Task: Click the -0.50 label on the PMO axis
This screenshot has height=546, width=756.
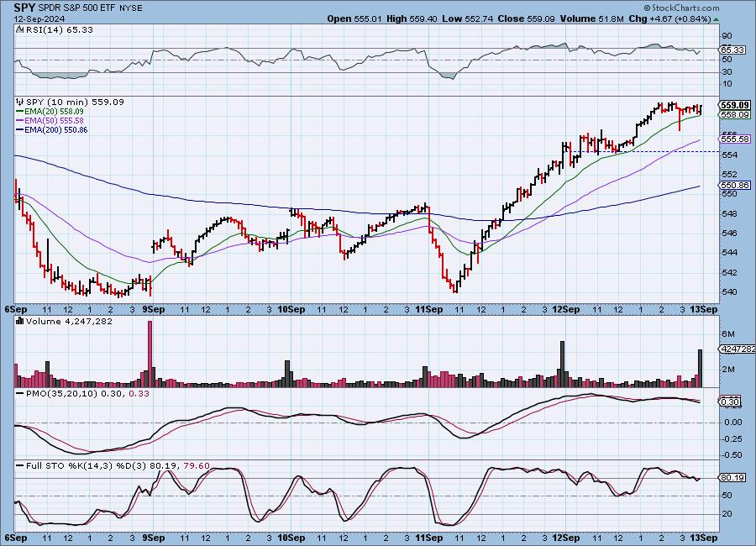Action: [732, 454]
